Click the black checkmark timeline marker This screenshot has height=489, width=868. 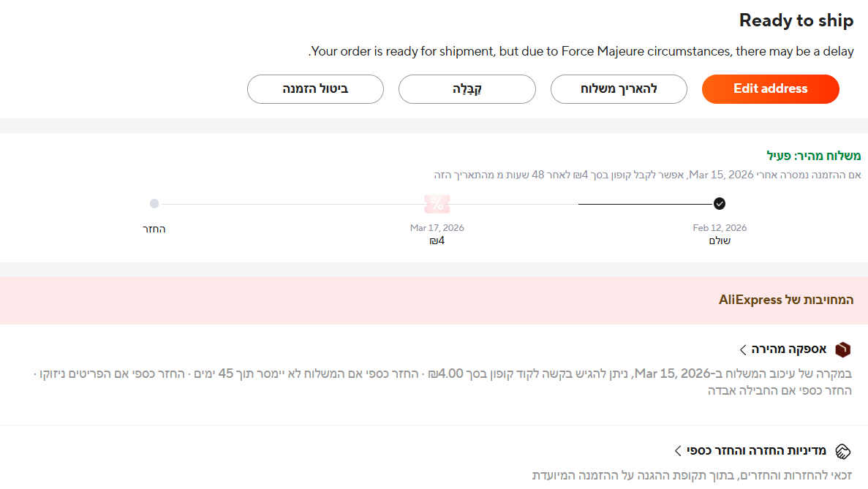point(720,204)
